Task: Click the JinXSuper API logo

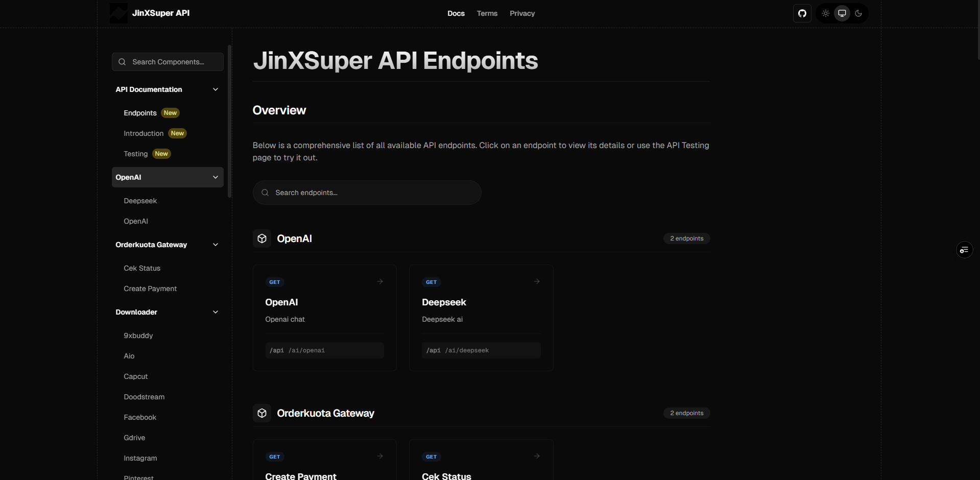Action: [119, 13]
